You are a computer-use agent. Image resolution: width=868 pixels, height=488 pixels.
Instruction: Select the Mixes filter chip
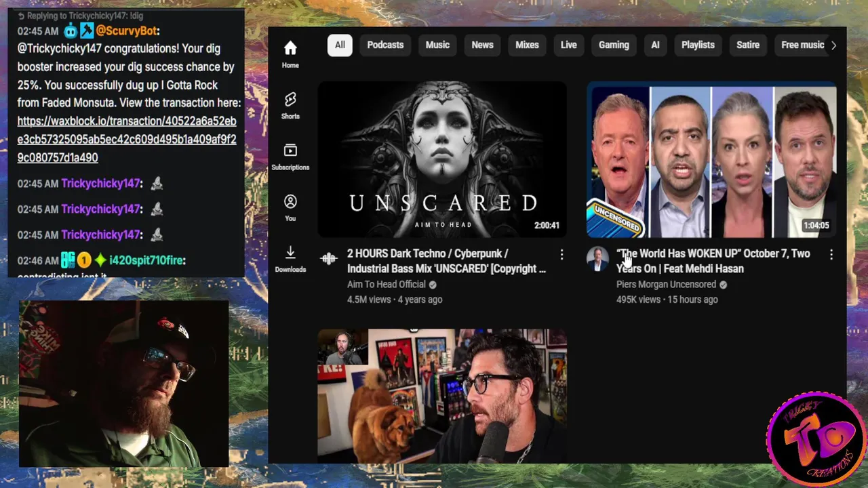point(527,45)
